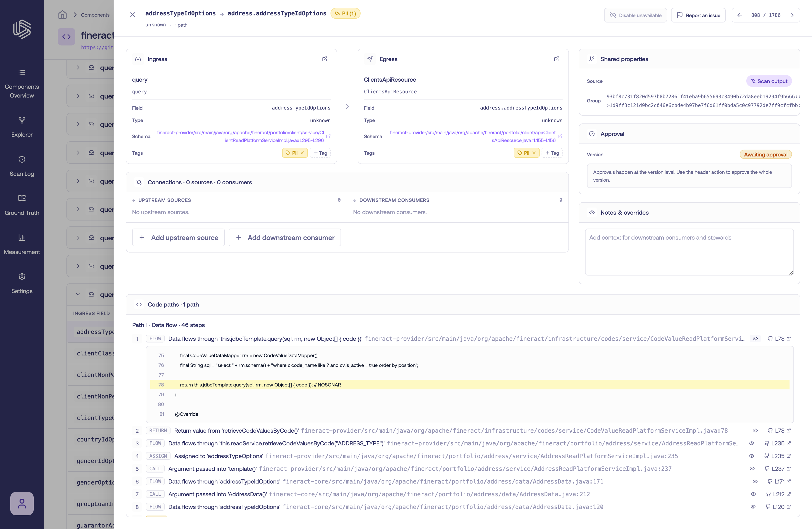
Task: Open step 1 L78 source link
Action: point(779,339)
